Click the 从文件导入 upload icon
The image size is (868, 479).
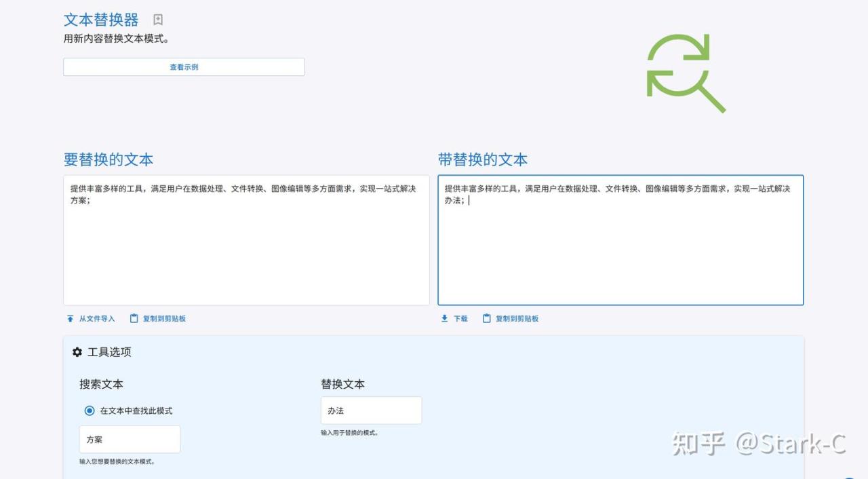(70, 319)
